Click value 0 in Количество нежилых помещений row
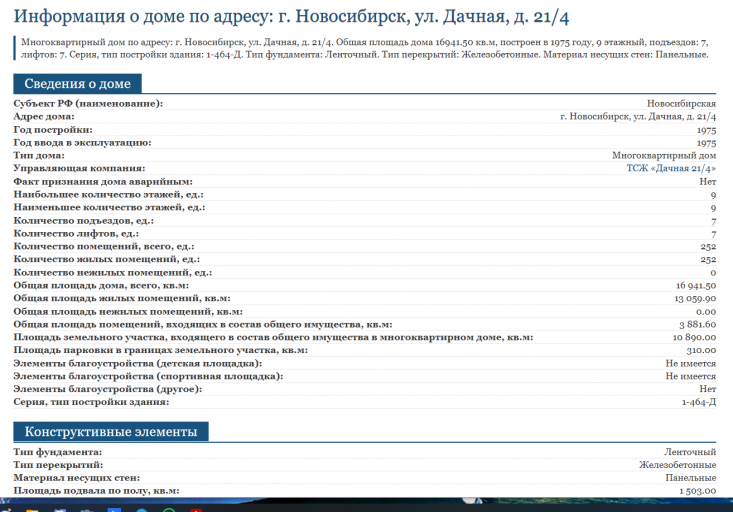 click(x=713, y=273)
